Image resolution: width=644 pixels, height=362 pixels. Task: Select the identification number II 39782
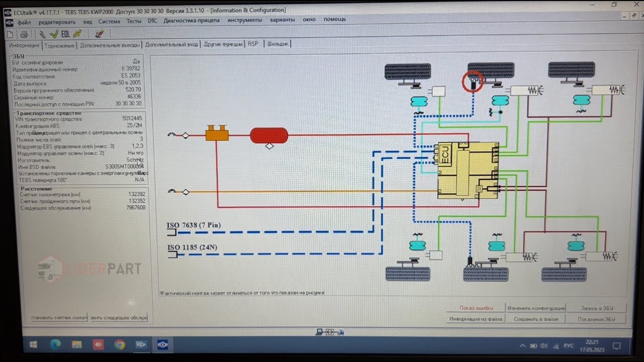131,68
